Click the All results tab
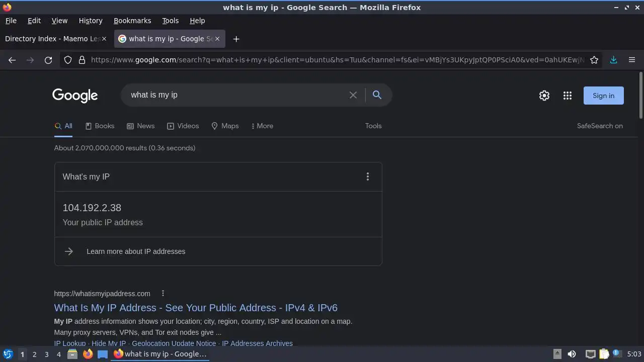The height and width of the screenshot is (362, 644). 63,126
